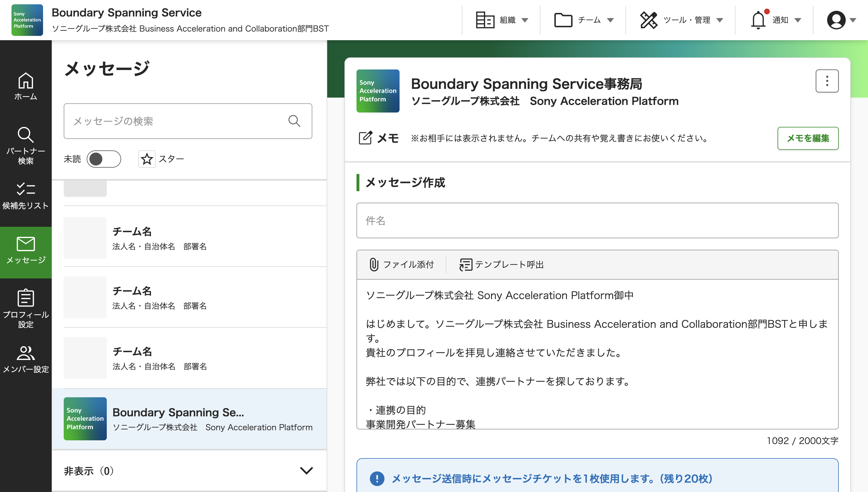Image resolution: width=868 pixels, height=492 pixels.
Task: Click the メッセージ作成 heading
Action: click(405, 183)
